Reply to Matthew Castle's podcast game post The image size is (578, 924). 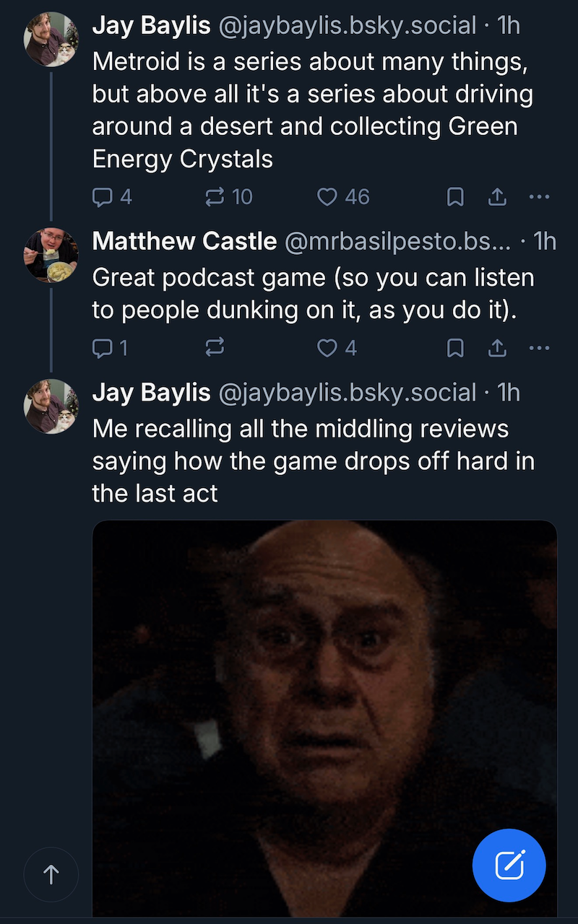pos(110,348)
